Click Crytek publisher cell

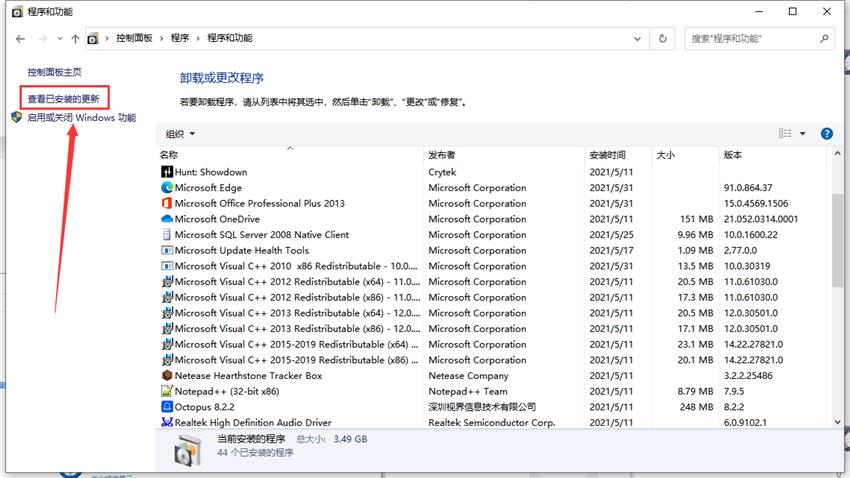tap(442, 172)
